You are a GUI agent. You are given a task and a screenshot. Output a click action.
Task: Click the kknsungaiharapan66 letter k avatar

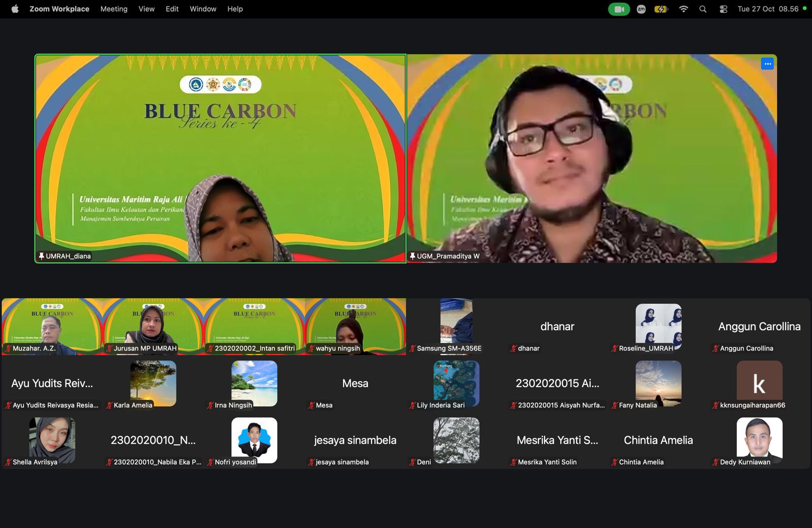pyautogui.click(x=759, y=383)
